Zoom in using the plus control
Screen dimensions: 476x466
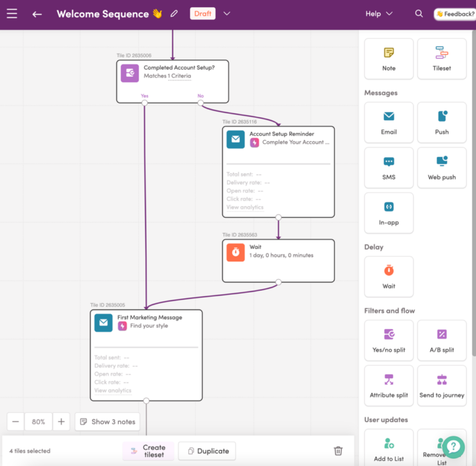(61, 421)
